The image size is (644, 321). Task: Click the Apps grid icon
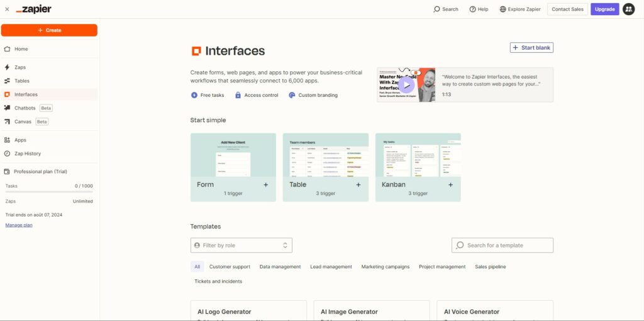click(x=7, y=140)
